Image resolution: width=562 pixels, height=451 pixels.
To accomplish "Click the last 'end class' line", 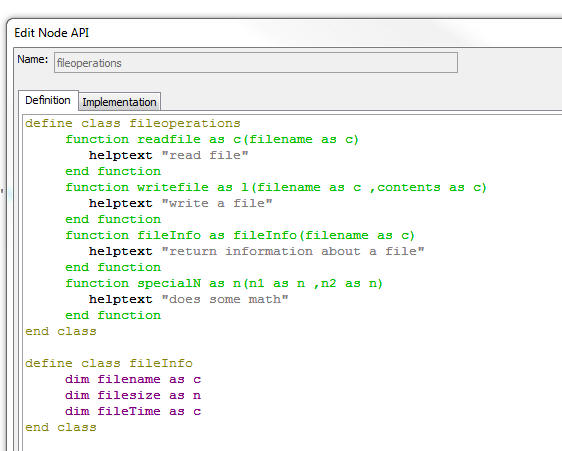I will click(61, 428).
